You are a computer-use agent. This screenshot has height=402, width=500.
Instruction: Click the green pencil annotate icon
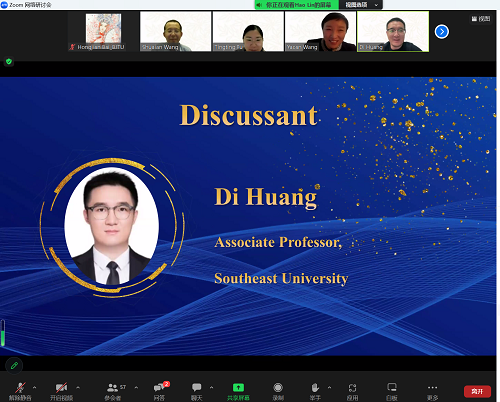[x=14, y=366]
